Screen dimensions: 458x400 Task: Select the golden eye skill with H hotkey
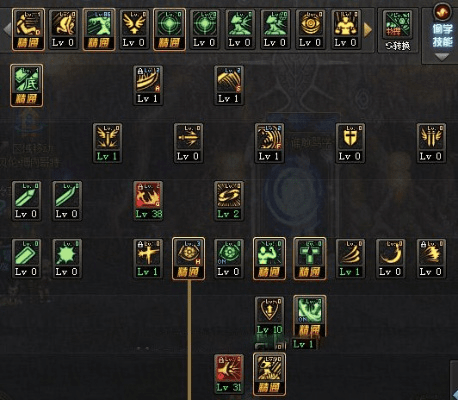[x=188, y=258]
